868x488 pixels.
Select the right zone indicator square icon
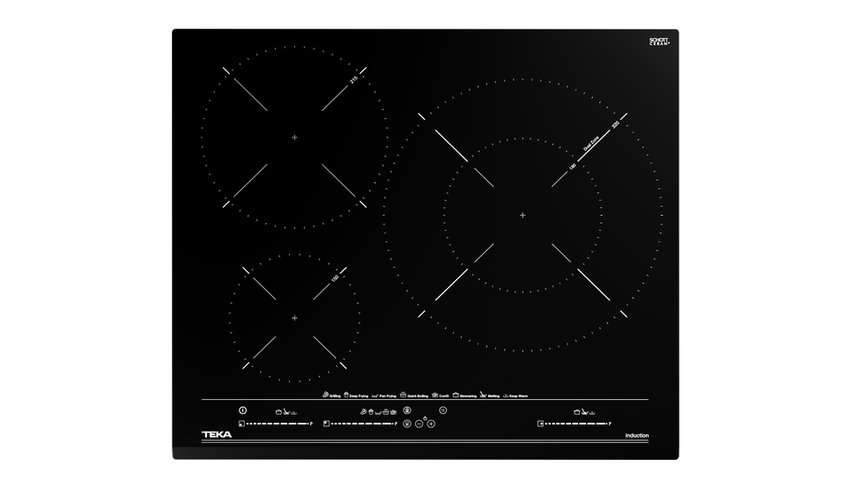coord(540,424)
